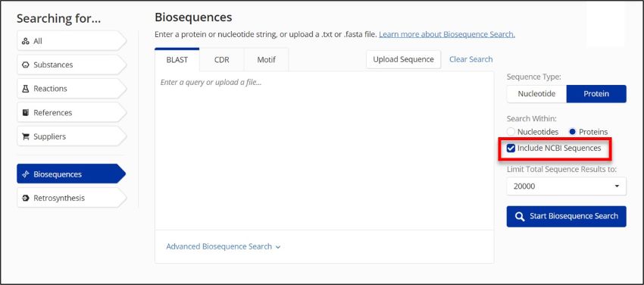Click magnifier icon on Start Biosequence Search
Viewport: 644px width, 285px height.
[x=520, y=217]
